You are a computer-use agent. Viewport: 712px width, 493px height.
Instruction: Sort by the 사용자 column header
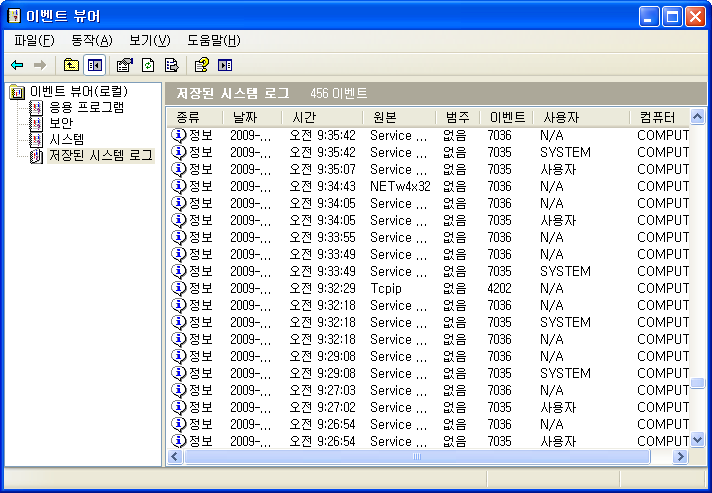tap(581, 118)
